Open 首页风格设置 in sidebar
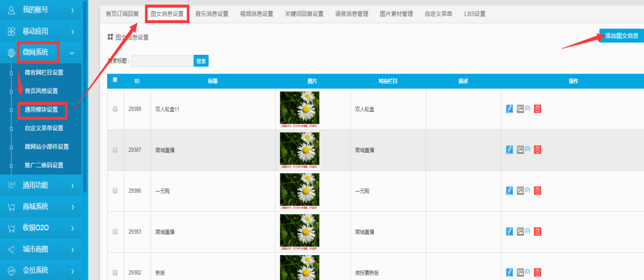 42,91
